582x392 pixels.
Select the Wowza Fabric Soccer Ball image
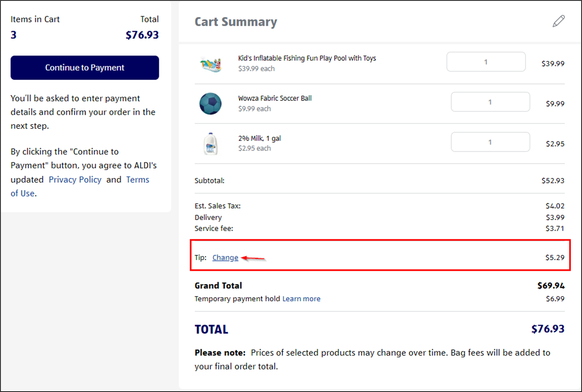[210, 103]
